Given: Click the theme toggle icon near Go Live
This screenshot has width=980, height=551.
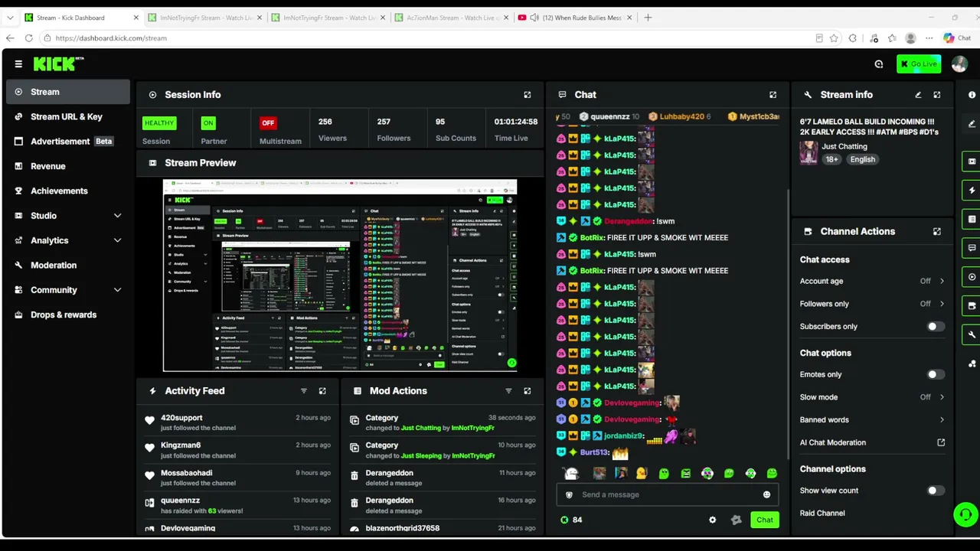Looking at the screenshot, I should click(x=879, y=64).
